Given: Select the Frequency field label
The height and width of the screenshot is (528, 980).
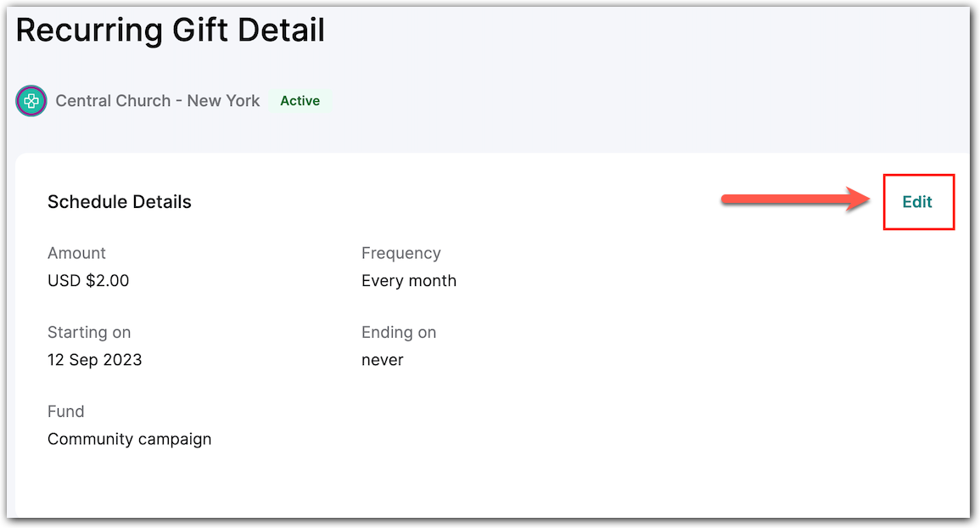Looking at the screenshot, I should (x=401, y=253).
